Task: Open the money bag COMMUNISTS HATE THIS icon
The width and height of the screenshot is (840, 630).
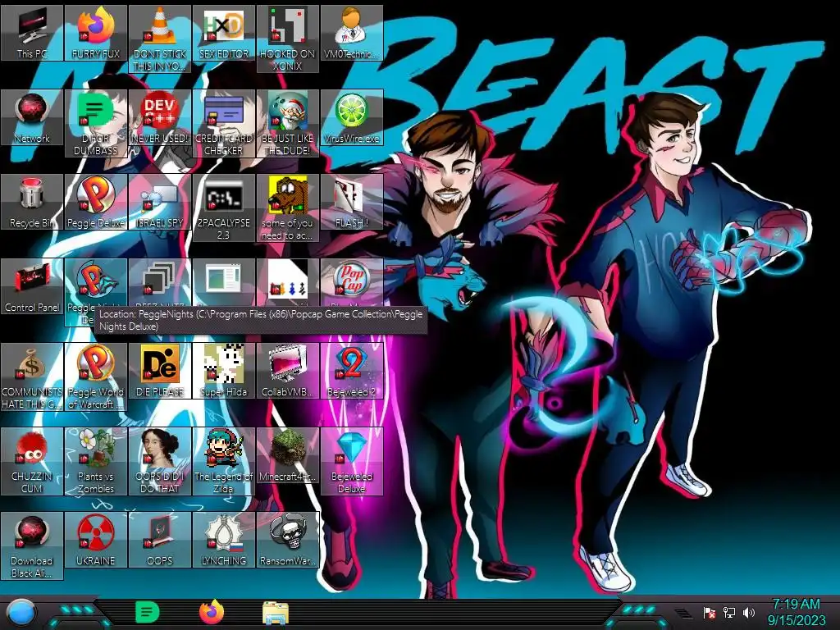Action: (32, 377)
